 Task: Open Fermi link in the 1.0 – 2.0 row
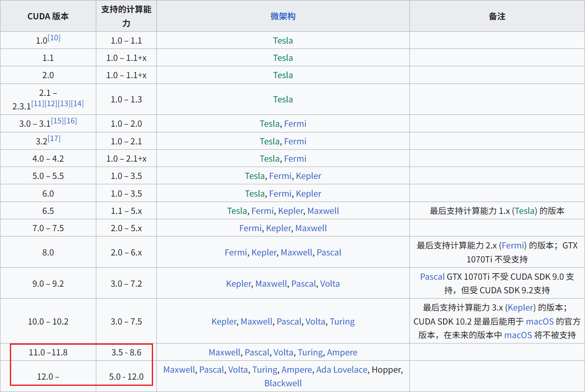tap(295, 123)
